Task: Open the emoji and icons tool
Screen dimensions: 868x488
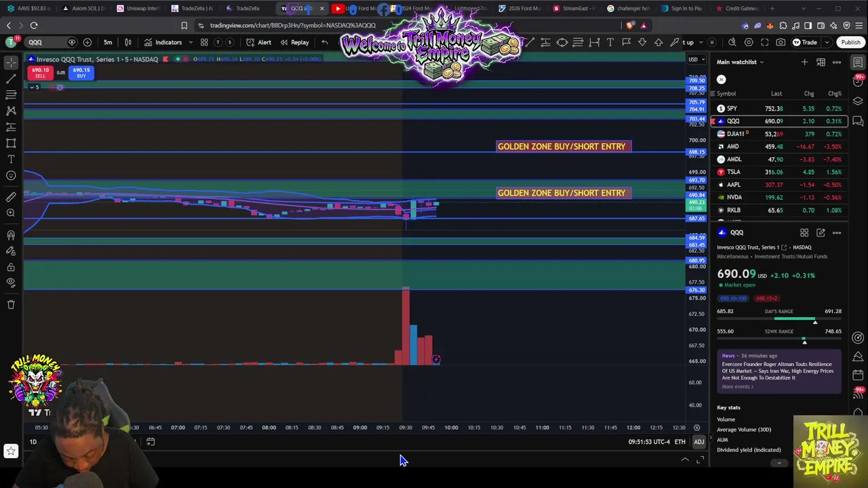Action: click(x=11, y=176)
